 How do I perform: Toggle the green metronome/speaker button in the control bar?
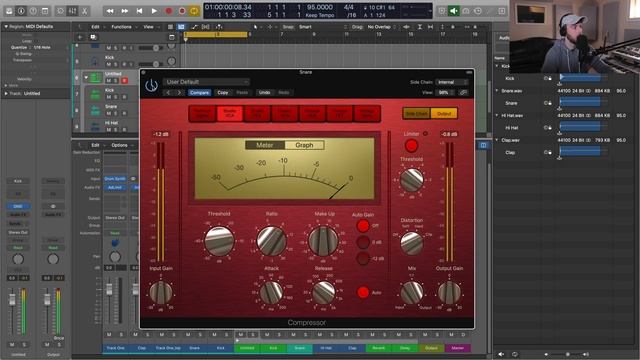click(x=453, y=11)
